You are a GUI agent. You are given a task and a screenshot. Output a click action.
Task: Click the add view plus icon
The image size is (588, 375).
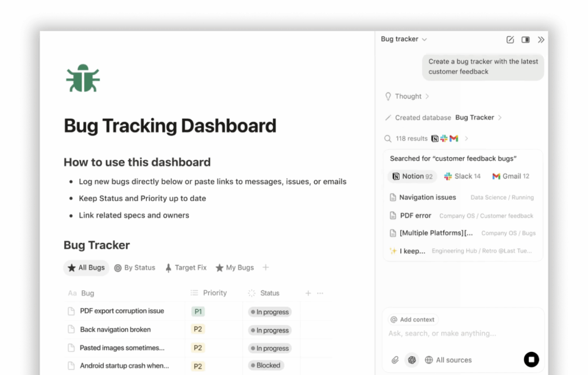coord(265,268)
